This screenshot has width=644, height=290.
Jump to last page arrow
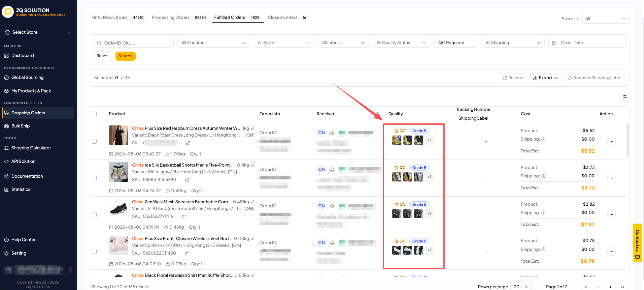click(622, 287)
